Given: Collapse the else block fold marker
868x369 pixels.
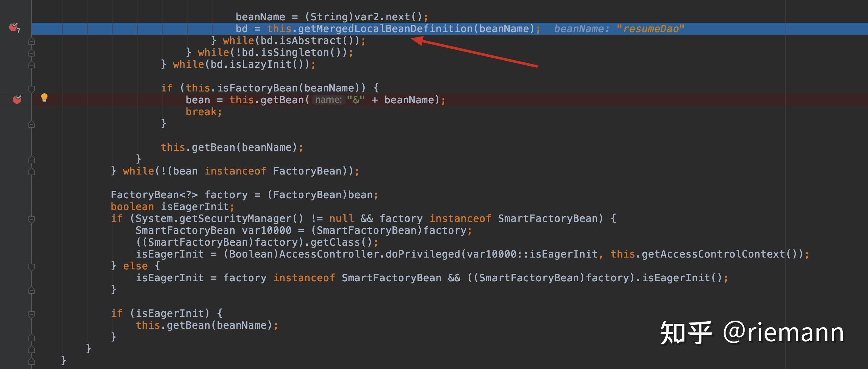Looking at the screenshot, I should pos(31,267).
